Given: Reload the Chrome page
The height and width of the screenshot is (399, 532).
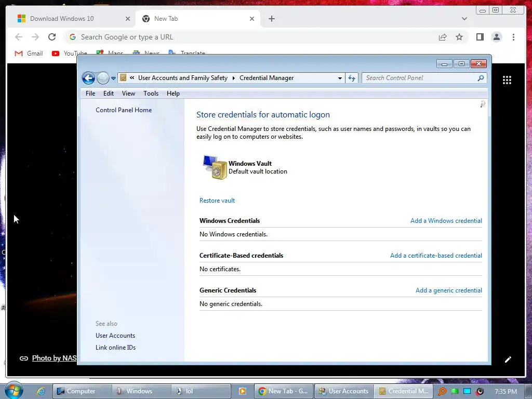Looking at the screenshot, I should pyautogui.click(x=52, y=37).
